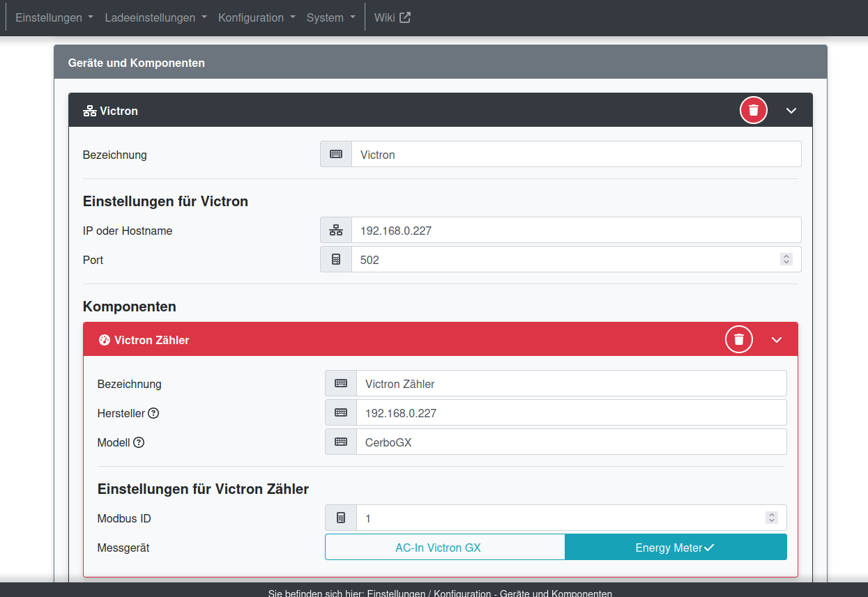Click the breadcrumb text in the footer

[x=440, y=594]
